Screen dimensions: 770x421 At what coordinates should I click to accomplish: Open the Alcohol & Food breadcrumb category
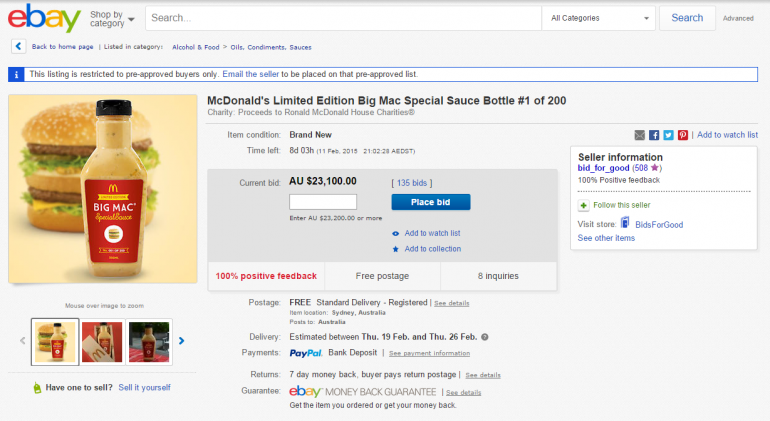194,47
